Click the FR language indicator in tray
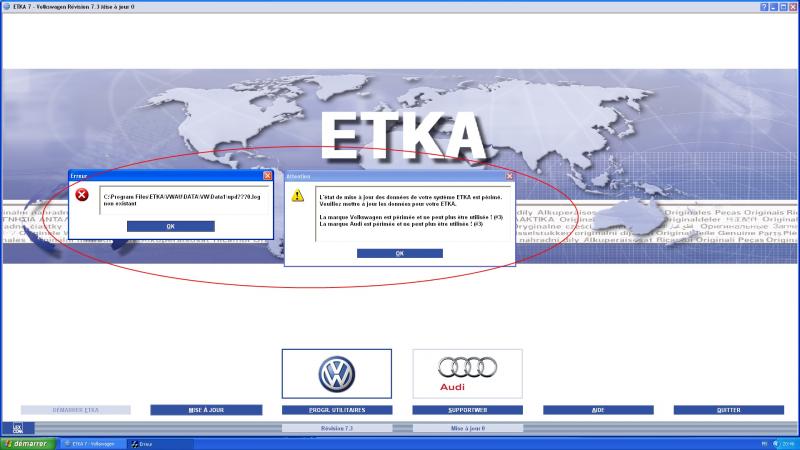This screenshot has width=800, height=450. pos(764,444)
